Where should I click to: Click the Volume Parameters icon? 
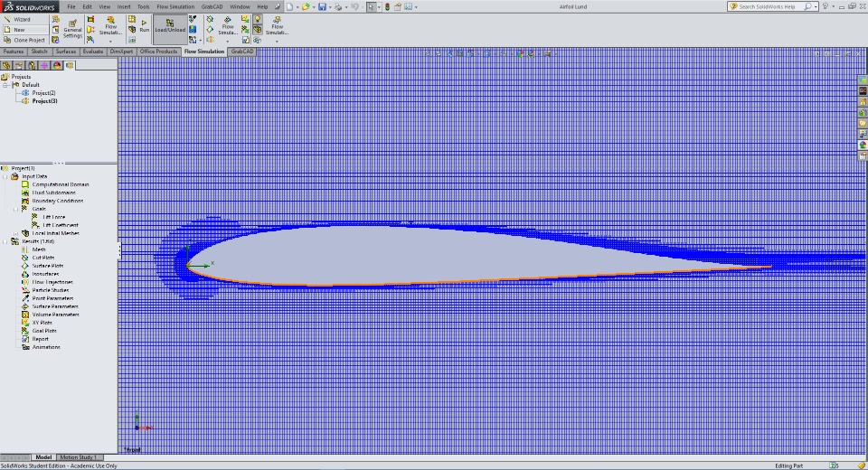pyautogui.click(x=25, y=315)
